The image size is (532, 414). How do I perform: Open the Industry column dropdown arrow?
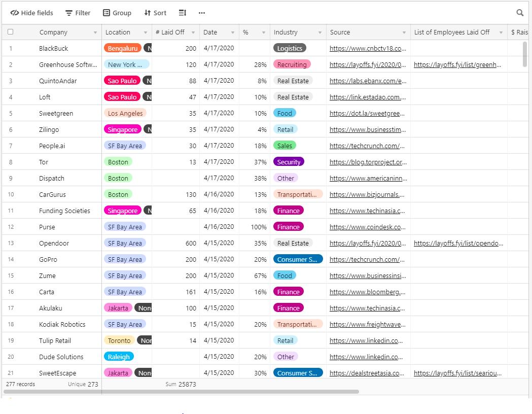tap(320, 32)
